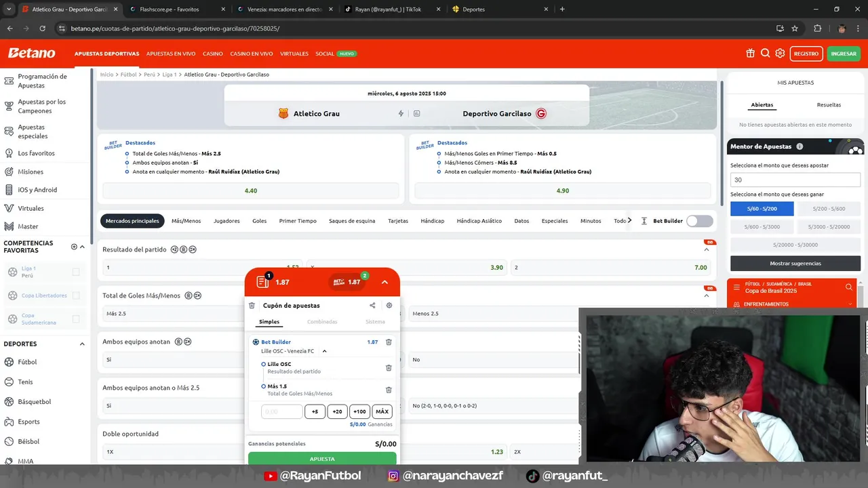Check the Copa Libertadores checkbox

(76, 296)
